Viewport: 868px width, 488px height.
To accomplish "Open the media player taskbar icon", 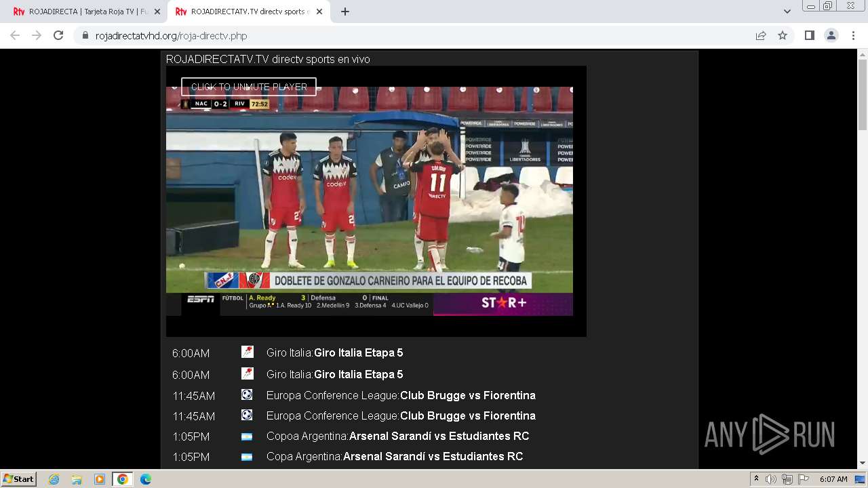I will 100,479.
